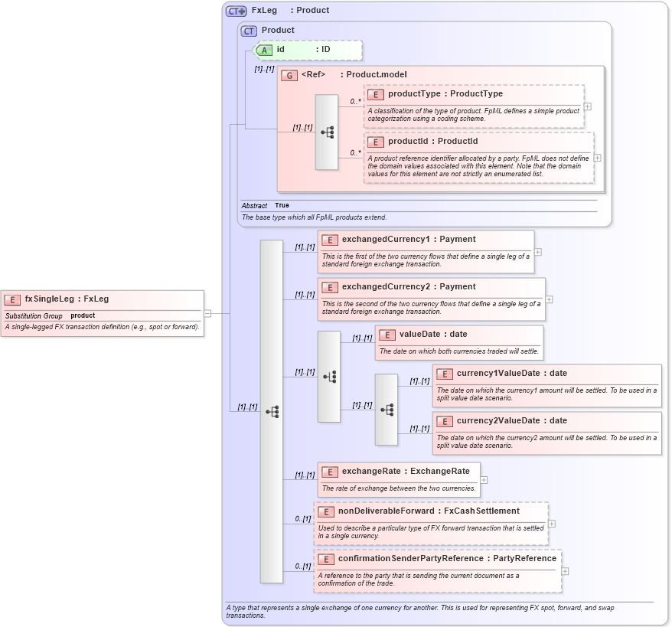This screenshot has width=672, height=627.
Task: Click the E icon of valueDate
Action: [387, 334]
